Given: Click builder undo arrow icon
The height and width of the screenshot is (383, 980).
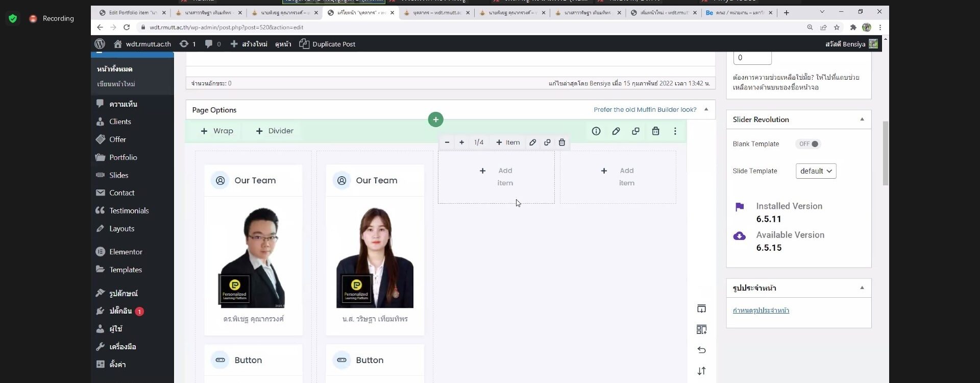Looking at the screenshot, I should coord(702,350).
